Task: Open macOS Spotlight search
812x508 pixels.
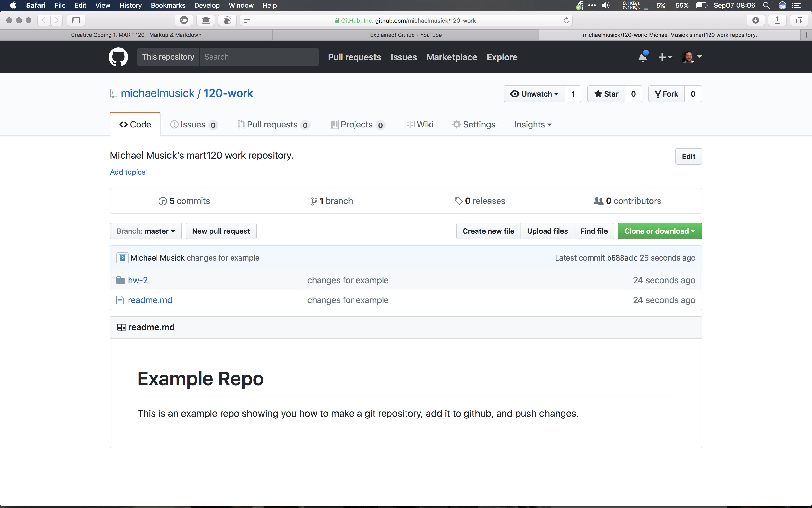Action: pyautogui.click(x=766, y=5)
